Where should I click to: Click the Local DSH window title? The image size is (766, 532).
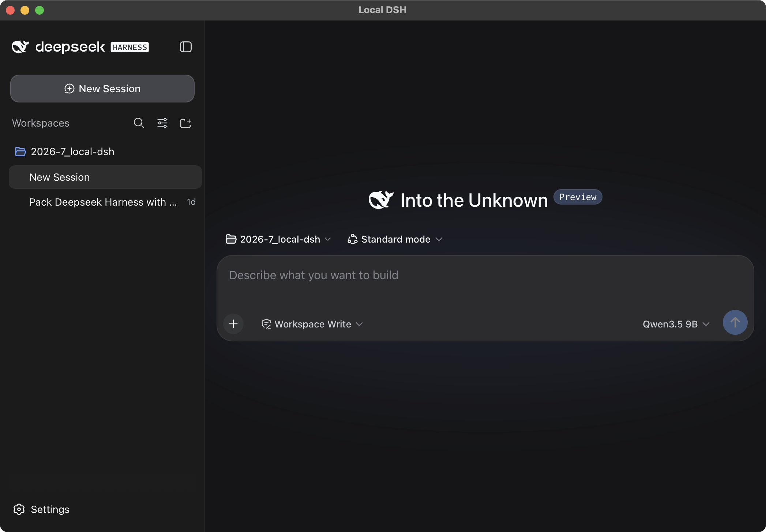coord(382,10)
